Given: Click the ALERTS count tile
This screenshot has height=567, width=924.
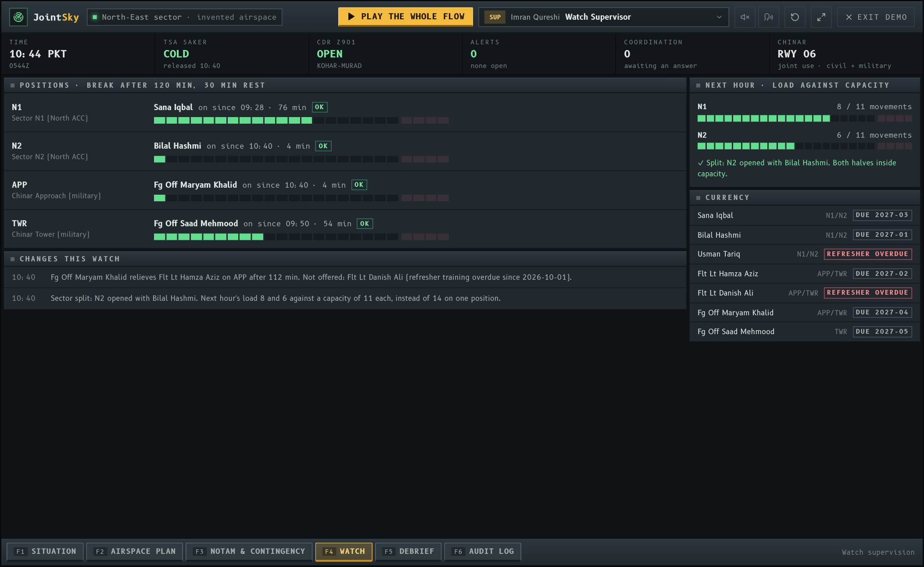Looking at the screenshot, I should coord(538,54).
